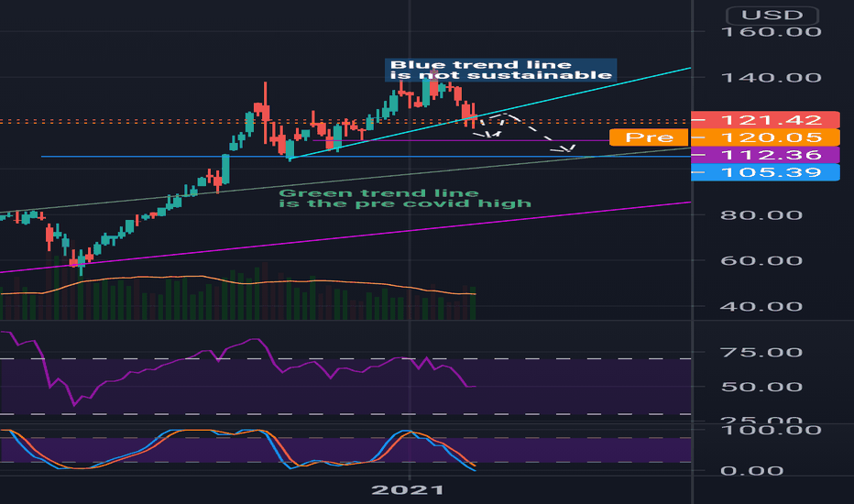Click the RSI 75.00 scale label

(x=761, y=352)
